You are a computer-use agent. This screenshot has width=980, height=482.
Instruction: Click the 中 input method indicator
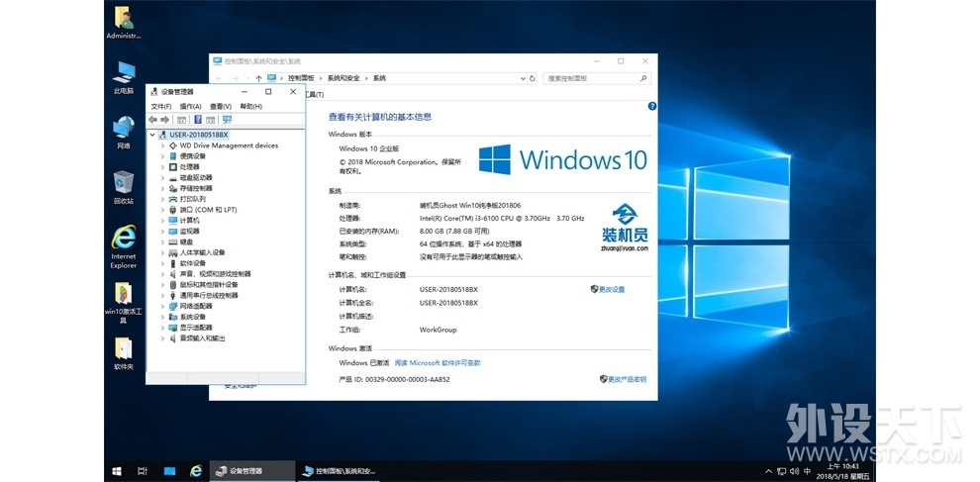click(x=808, y=471)
